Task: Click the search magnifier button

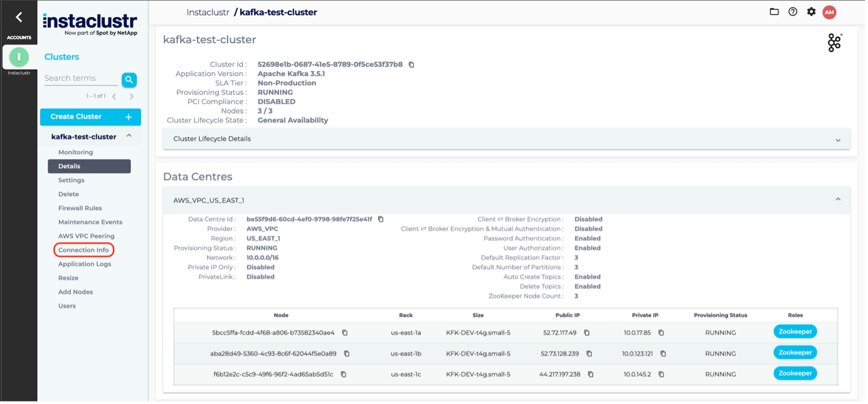Action: coord(129,80)
